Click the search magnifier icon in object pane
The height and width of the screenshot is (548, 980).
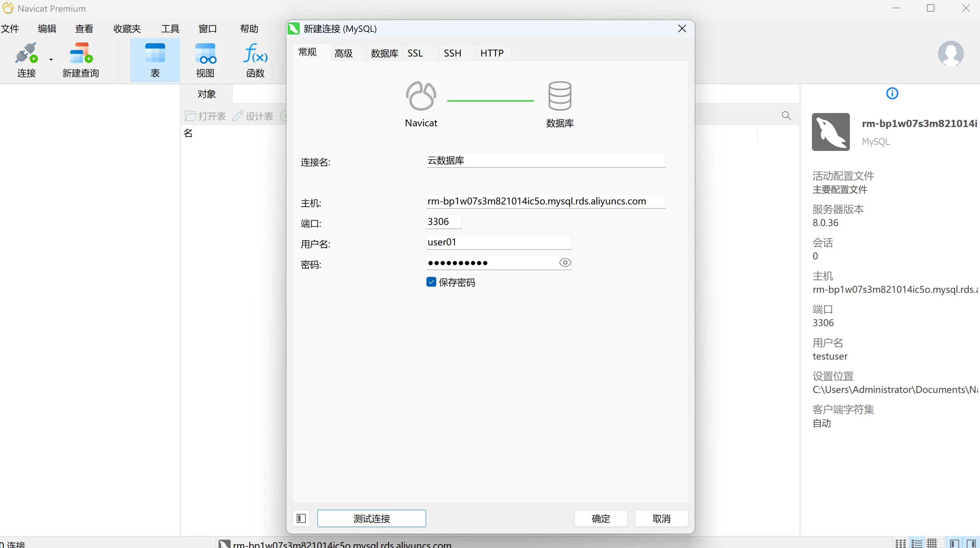click(787, 116)
